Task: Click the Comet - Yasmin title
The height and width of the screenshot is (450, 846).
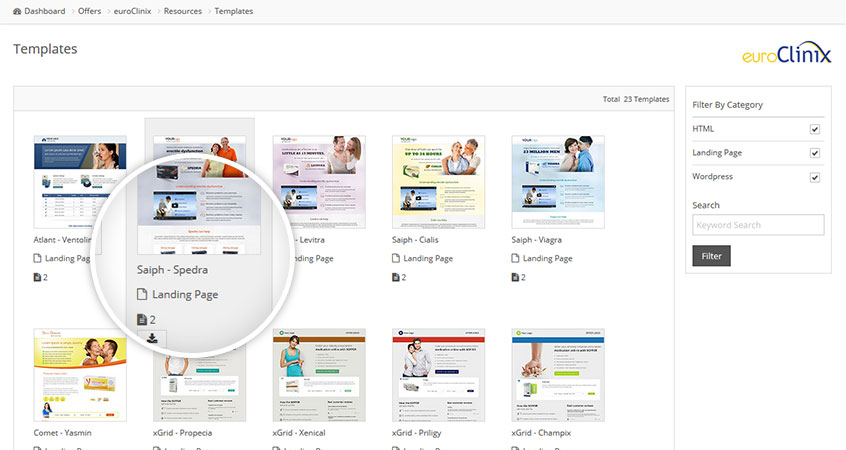Action: [x=63, y=433]
